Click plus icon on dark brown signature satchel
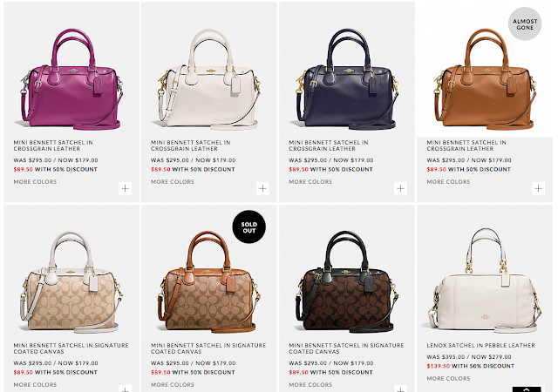This screenshot has width=558, height=392. (x=401, y=389)
